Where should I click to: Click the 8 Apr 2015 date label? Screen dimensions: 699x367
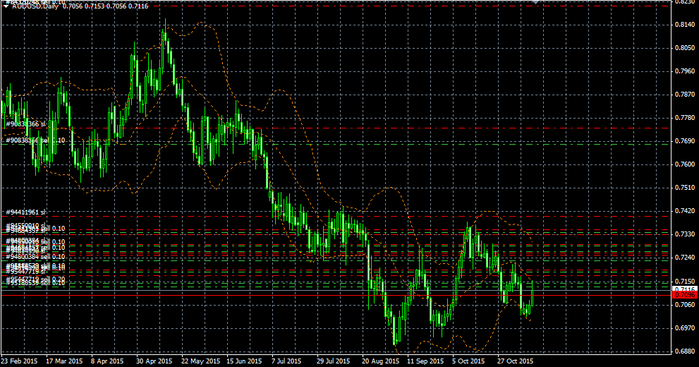pyautogui.click(x=107, y=361)
